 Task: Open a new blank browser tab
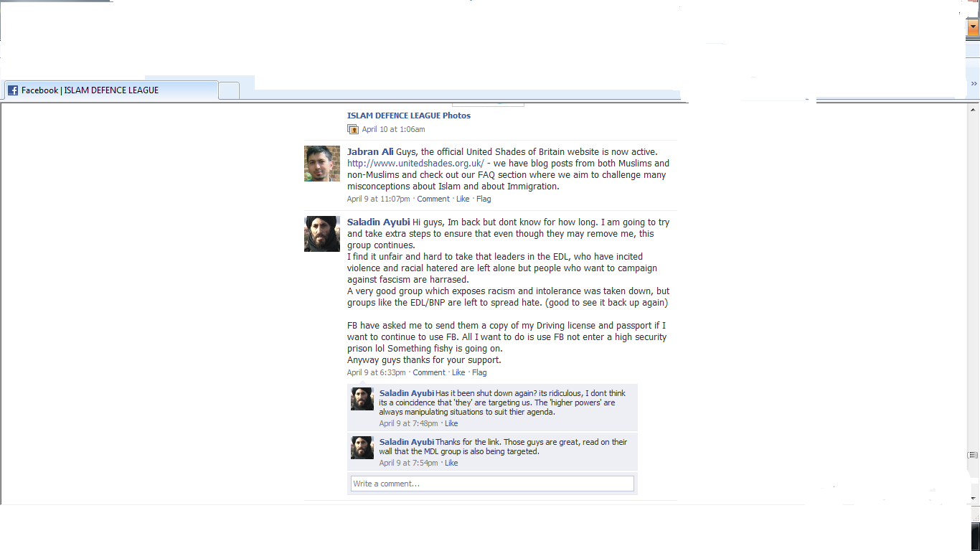tap(229, 90)
